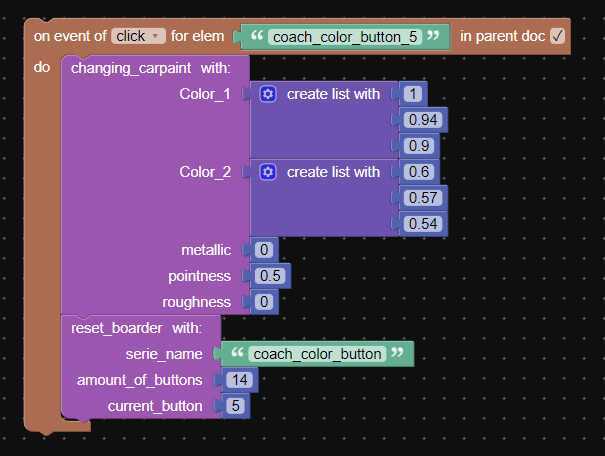
Task: Click the amount_of_buttons value 14
Action: click(x=240, y=380)
